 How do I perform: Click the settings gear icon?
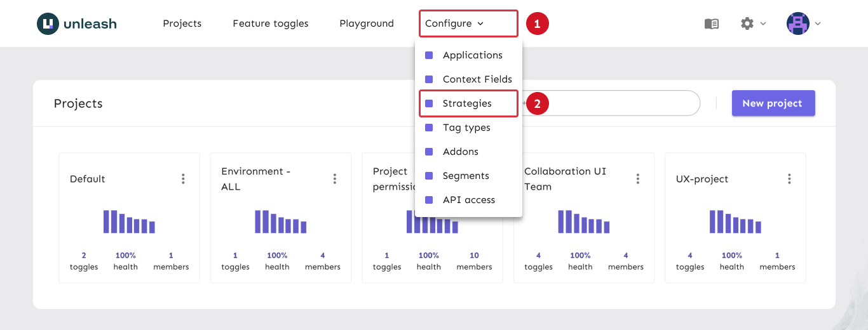click(747, 23)
